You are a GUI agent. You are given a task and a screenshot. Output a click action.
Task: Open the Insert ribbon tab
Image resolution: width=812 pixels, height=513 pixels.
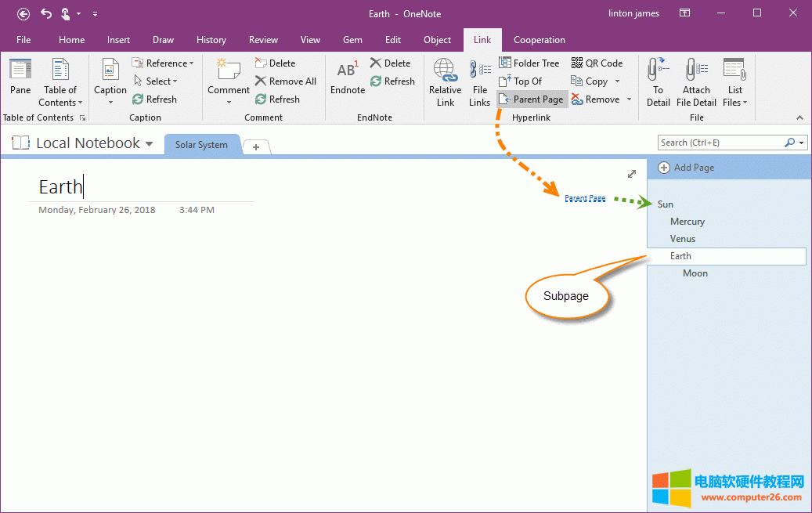click(x=119, y=40)
